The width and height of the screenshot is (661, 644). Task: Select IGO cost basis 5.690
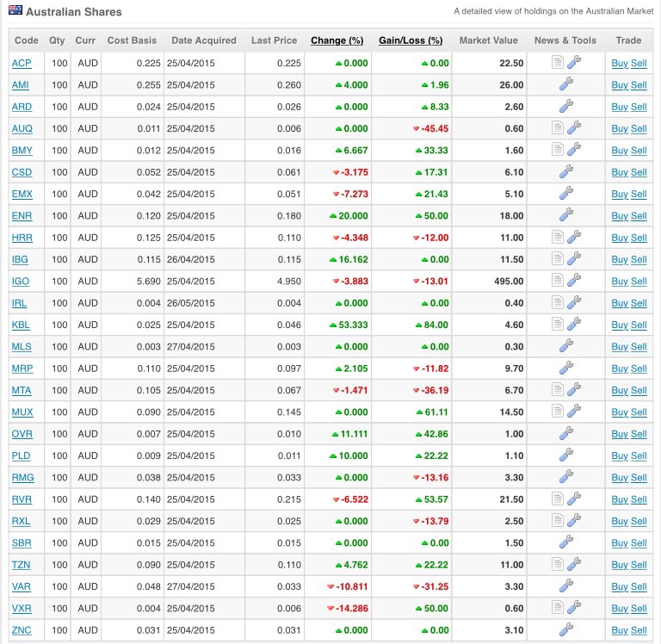click(x=148, y=282)
